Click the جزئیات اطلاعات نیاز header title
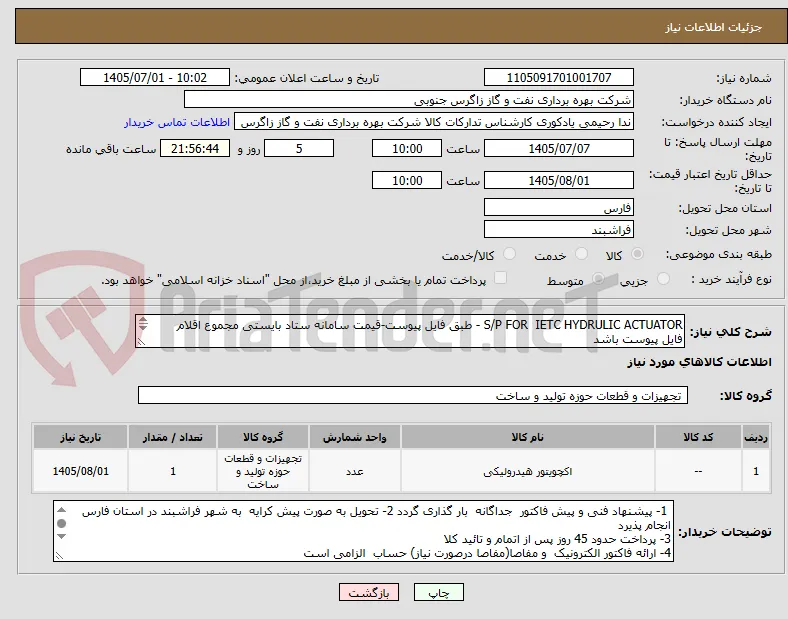Image resolution: width=788 pixels, height=619 pixels. point(714,27)
